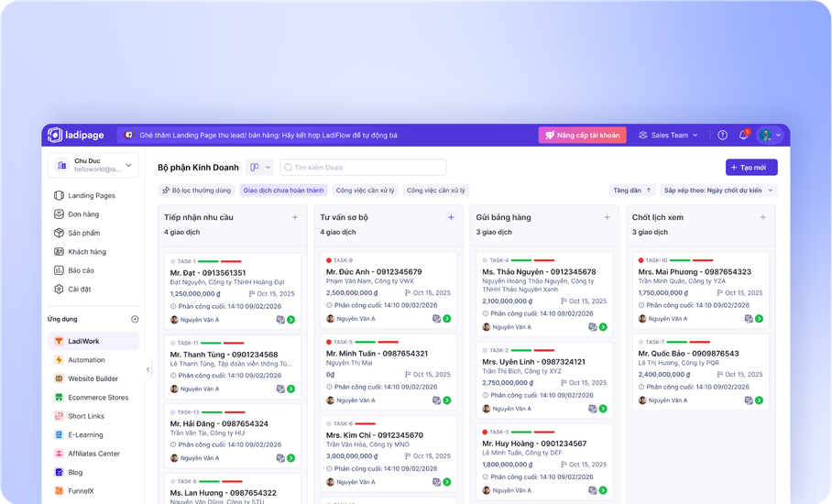Select the Automation app
Screen dimensions: 832x504
pos(93,360)
